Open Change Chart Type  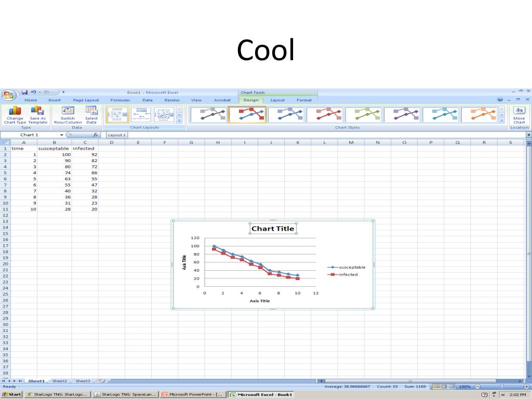15,115
